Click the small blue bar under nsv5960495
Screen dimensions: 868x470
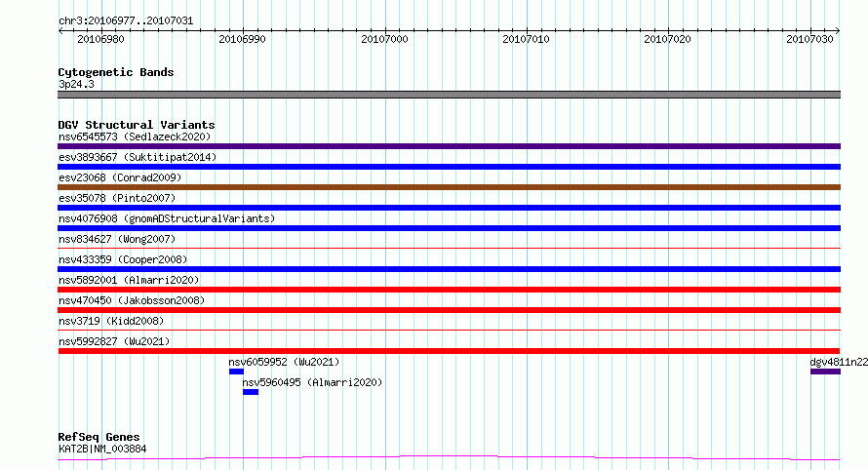click(251, 392)
